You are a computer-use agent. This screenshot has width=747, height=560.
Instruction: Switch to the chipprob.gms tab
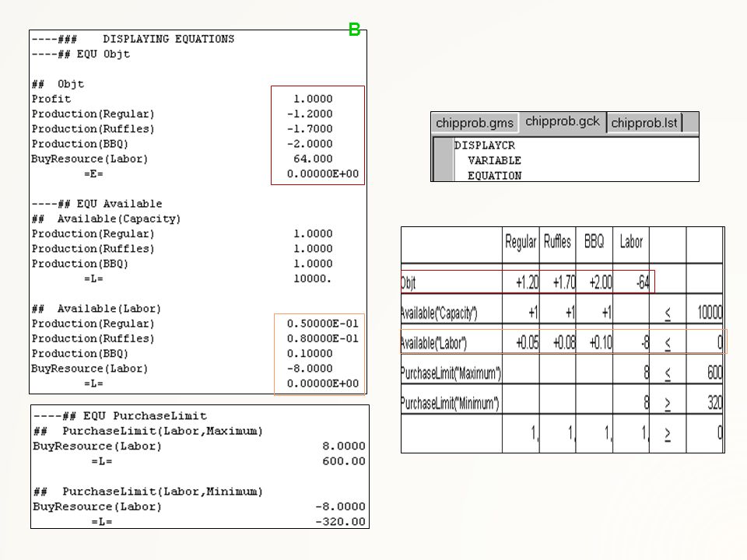pyautogui.click(x=475, y=123)
